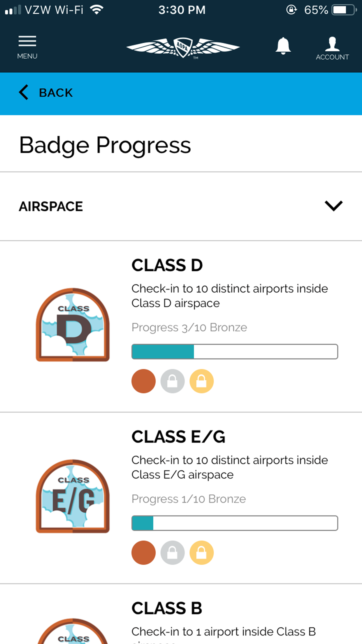Select the Class D bronze medal circle
This screenshot has width=362, height=644.
143,381
